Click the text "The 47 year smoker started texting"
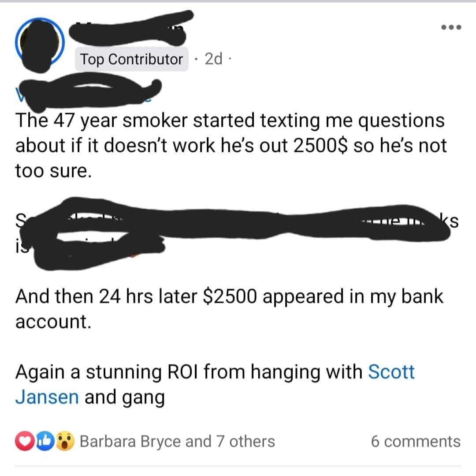476x476 pixels. pyautogui.click(x=167, y=120)
